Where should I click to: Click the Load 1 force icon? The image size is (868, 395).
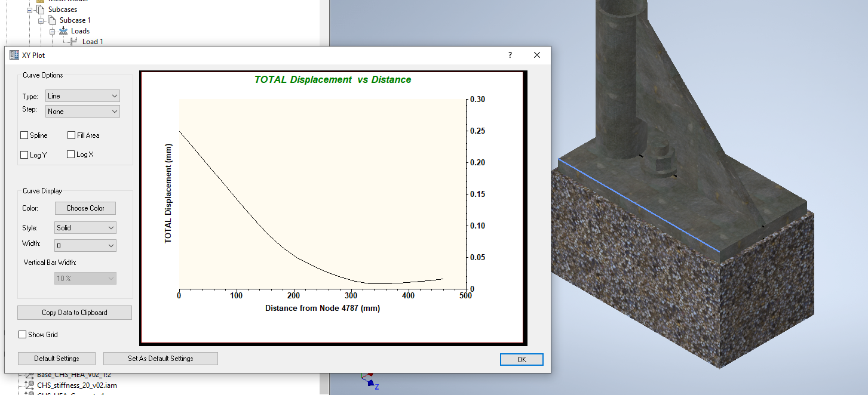tap(74, 42)
